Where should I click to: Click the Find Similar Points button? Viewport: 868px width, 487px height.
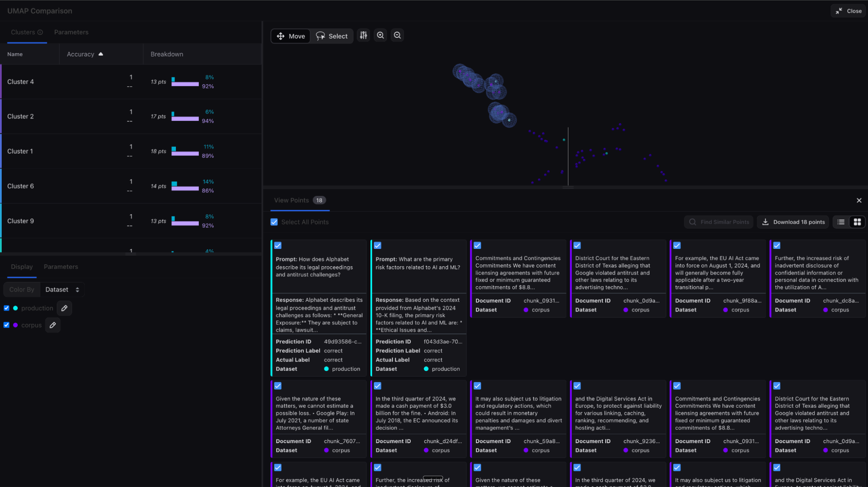(719, 222)
